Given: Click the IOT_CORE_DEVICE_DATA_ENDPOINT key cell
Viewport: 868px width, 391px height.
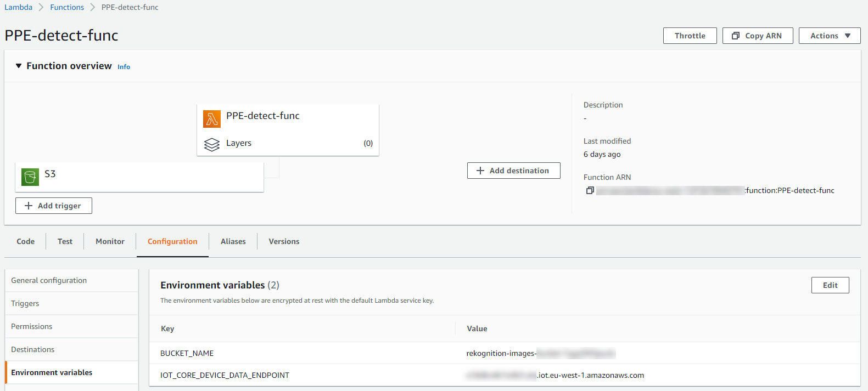Looking at the screenshot, I should [225, 375].
